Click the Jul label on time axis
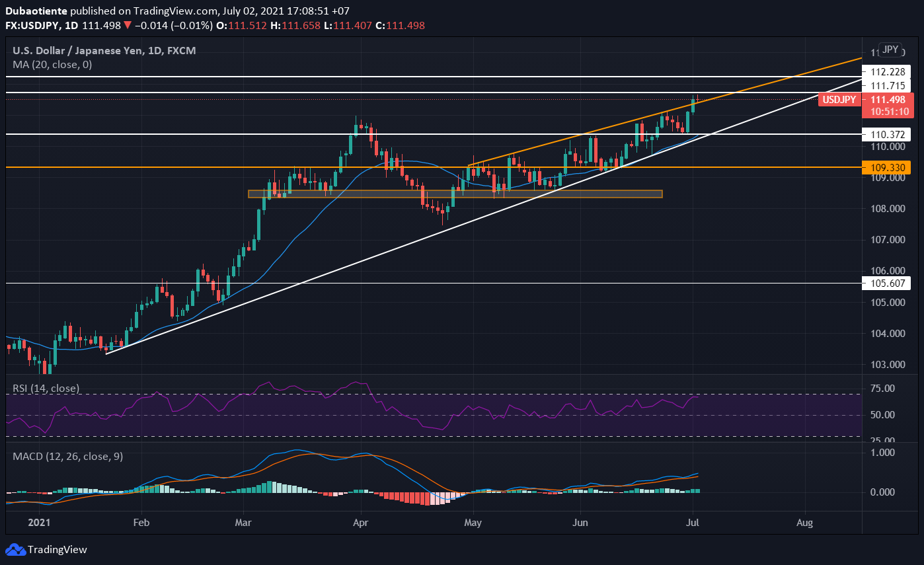The image size is (924, 565). click(693, 521)
